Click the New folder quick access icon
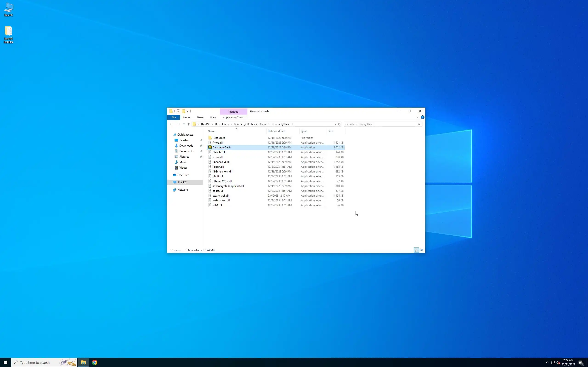Image resolution: width=588 pixels, height=367 pixels. [184, 111]
